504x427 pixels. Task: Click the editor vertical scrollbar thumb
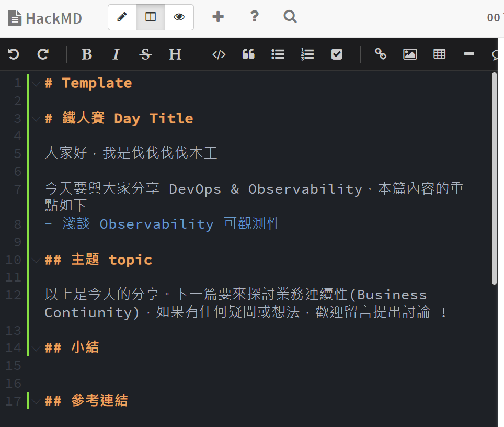pos(495,178)
